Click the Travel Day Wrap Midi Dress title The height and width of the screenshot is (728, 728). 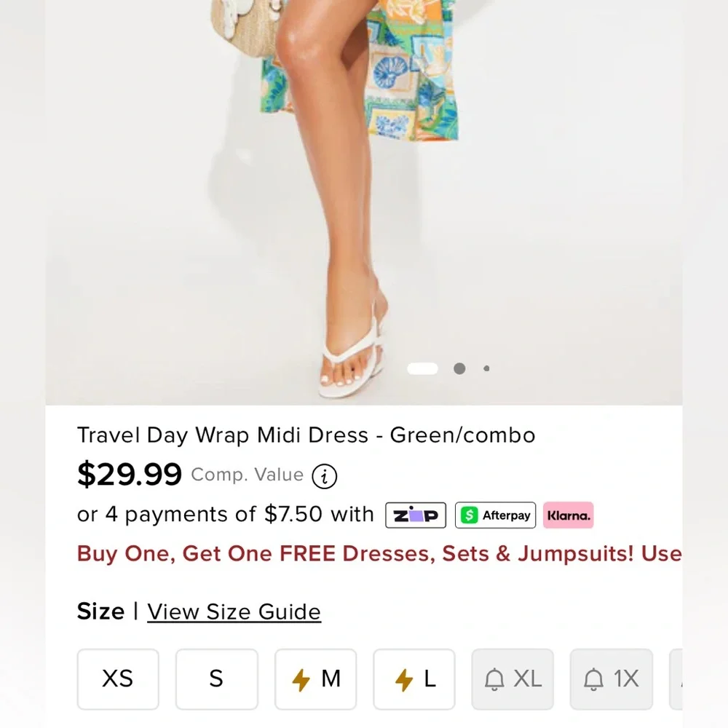tap(306, 435)
